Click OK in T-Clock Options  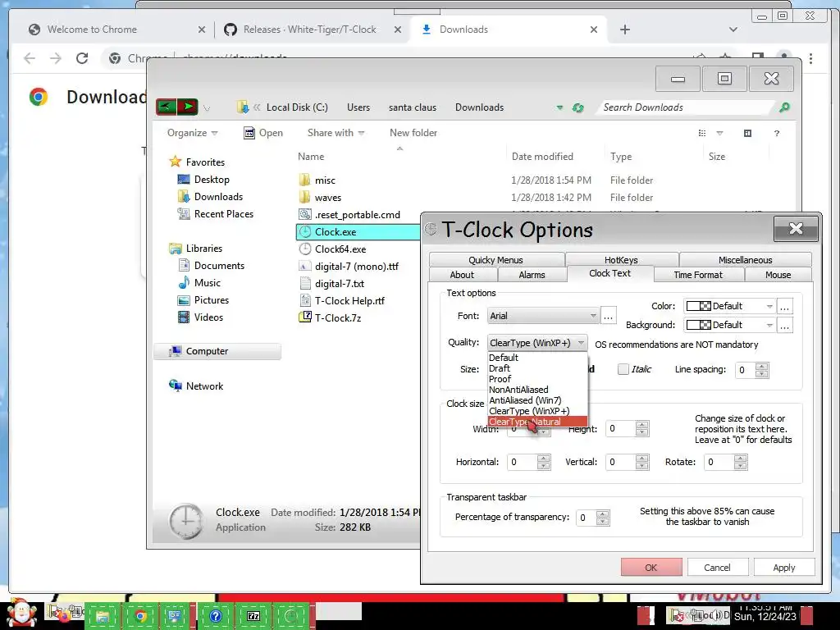651,568
